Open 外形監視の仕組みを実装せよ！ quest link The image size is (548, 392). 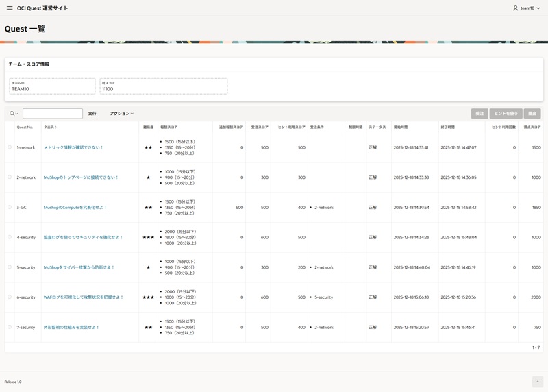point(71,328)
